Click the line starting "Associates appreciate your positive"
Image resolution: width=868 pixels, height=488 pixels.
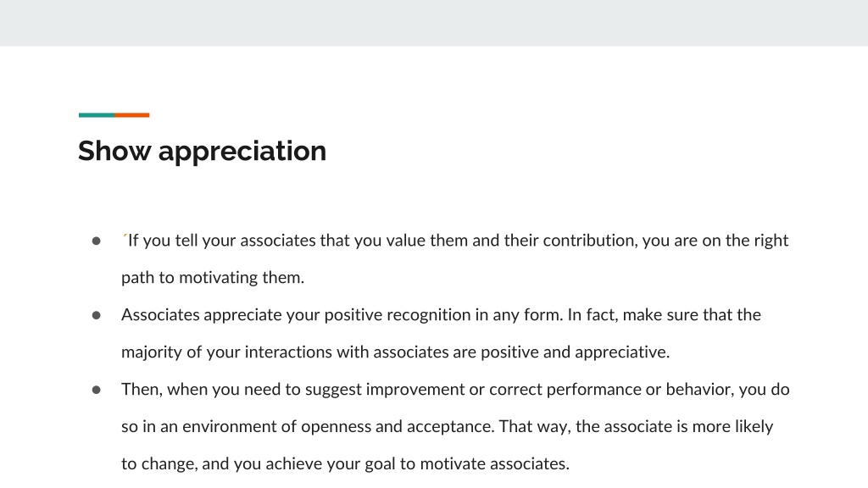pos(441,315)
